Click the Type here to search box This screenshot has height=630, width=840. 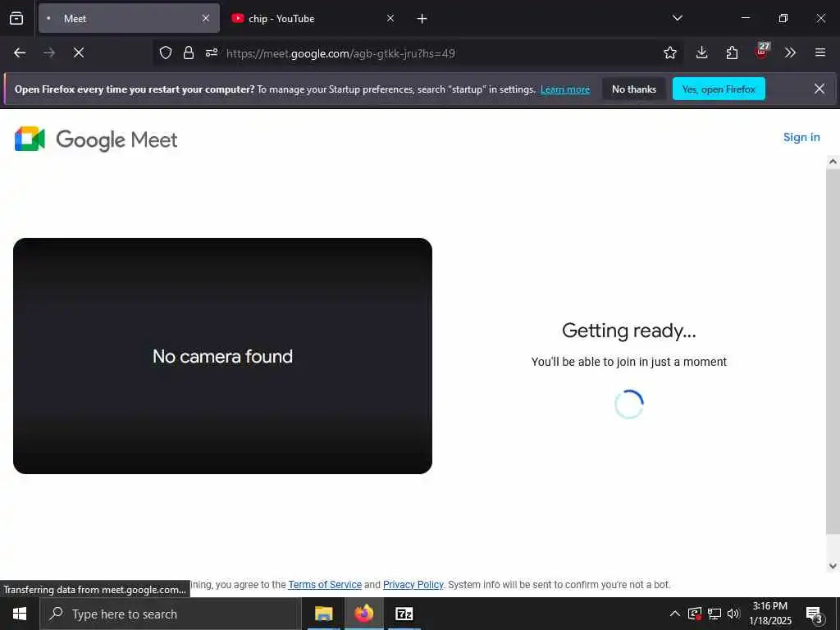(x=171, y=614)
